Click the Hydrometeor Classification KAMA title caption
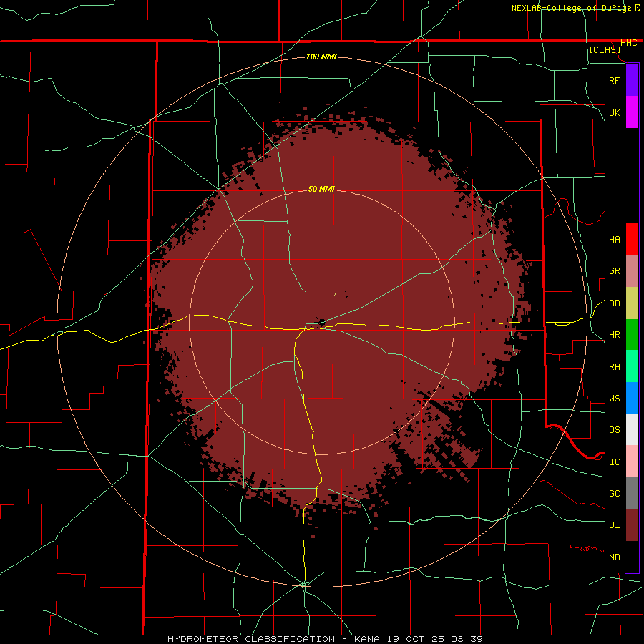The height and width of the screenshot is (644, 644). point(325,639)
